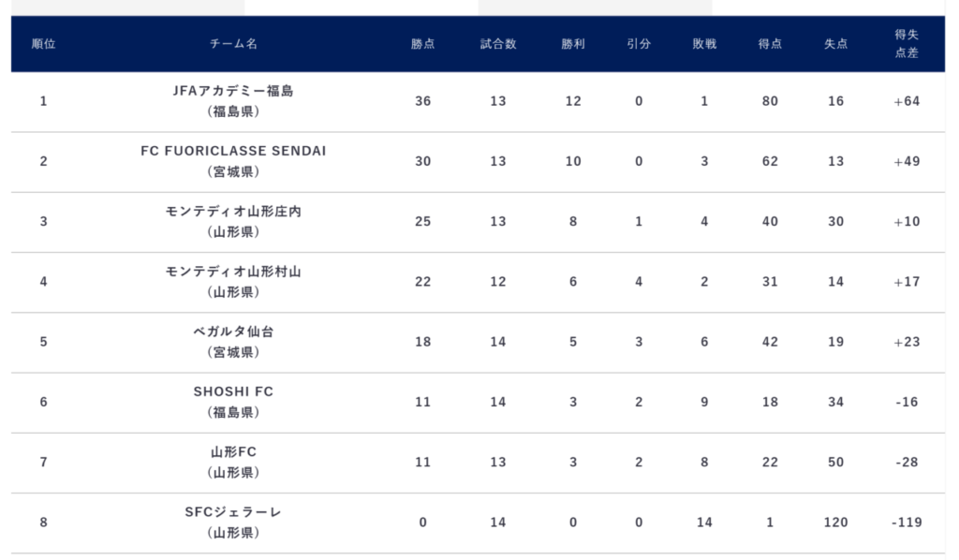Click team name モンテディオ山形庄内
This screenshot has height=560, width=959.
click(x=233, y=212)
